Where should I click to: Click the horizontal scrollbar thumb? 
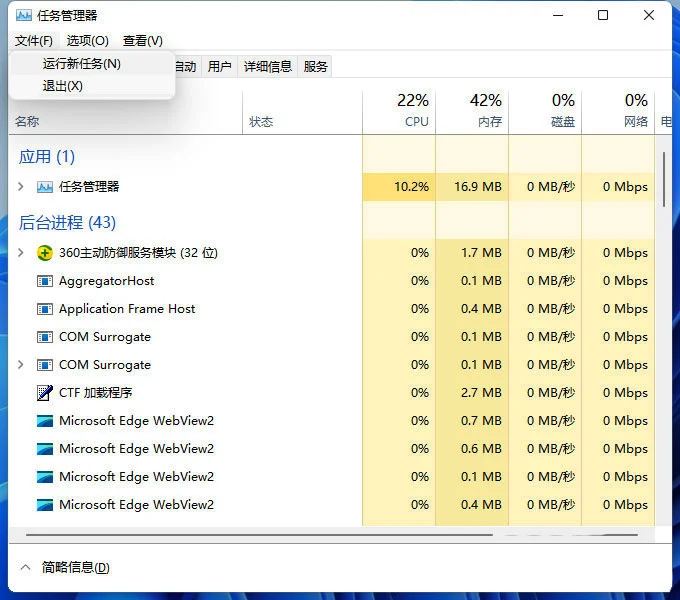click(259, 535)
